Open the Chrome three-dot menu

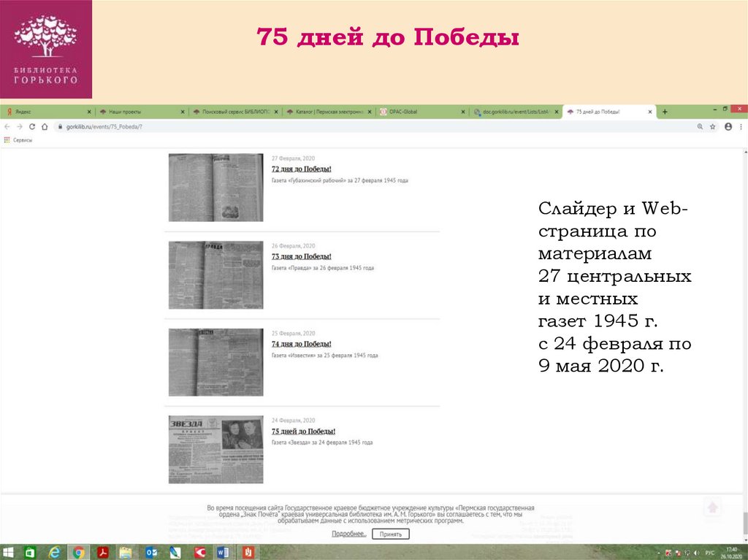pyautogui.click(x=741, y=126)
